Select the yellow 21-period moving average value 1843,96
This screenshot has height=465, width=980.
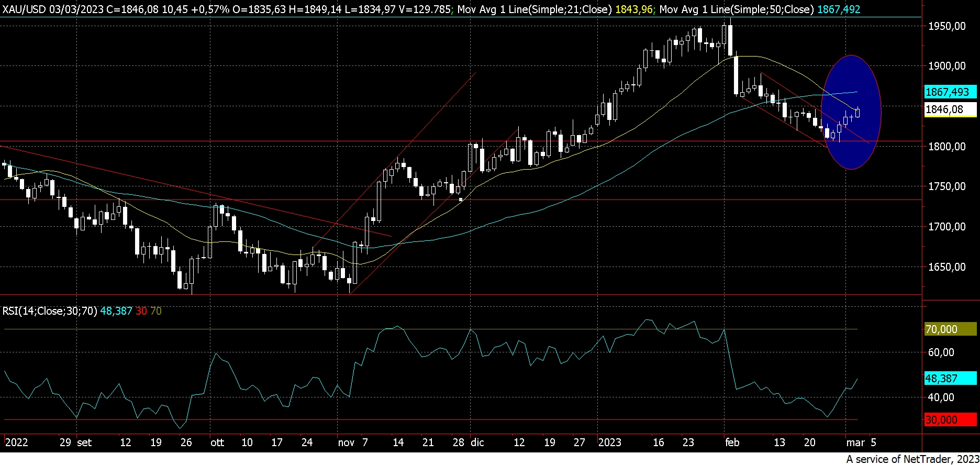point(633,9)
